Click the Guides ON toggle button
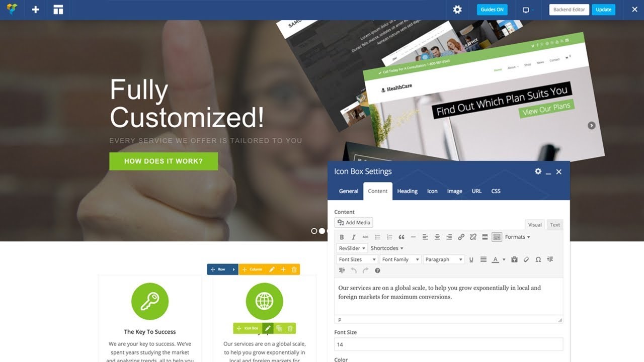 coord(492,10)
